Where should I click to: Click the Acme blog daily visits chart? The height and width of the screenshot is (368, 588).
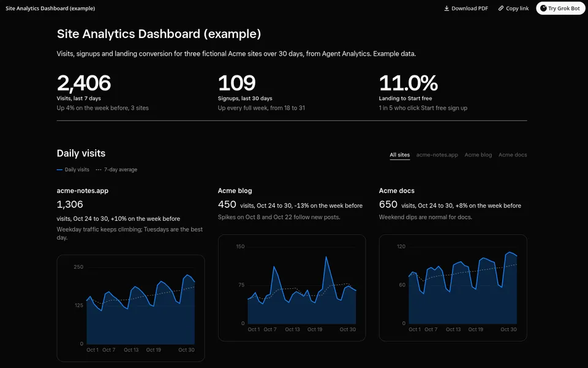point(292,288)
